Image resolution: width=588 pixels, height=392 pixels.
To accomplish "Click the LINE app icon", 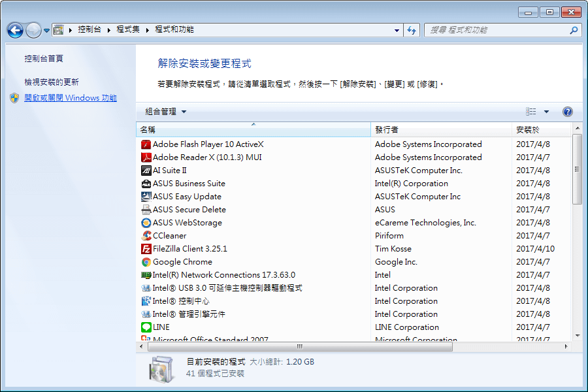I will pyautogui.click(x=146, y=327).
